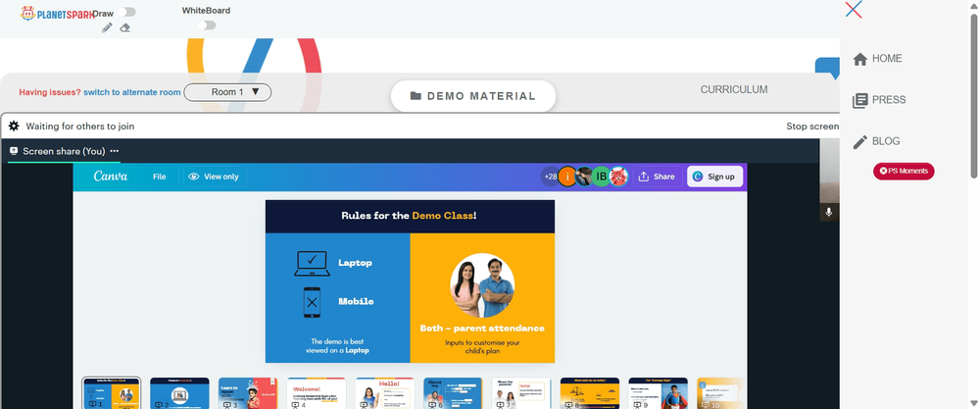This screenshot has height=409, width=980.
Task: Select slide thumbnail 8
Action: point(589,392)
